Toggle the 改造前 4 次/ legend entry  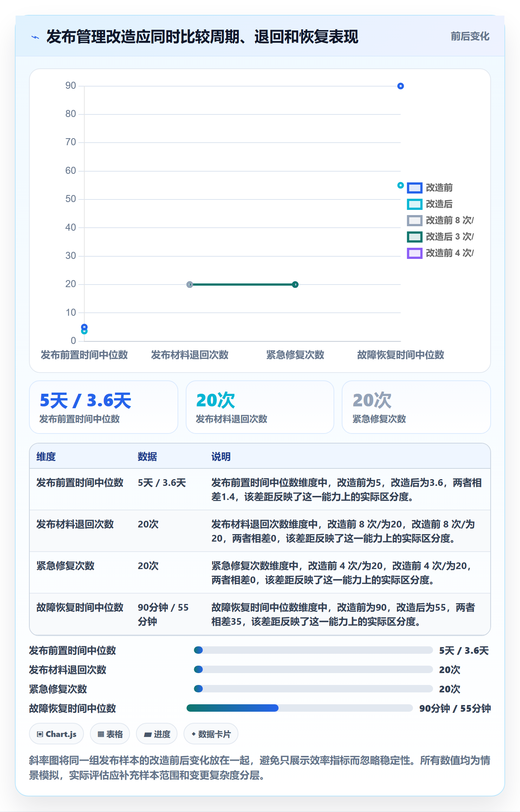[x=441, y=253]
